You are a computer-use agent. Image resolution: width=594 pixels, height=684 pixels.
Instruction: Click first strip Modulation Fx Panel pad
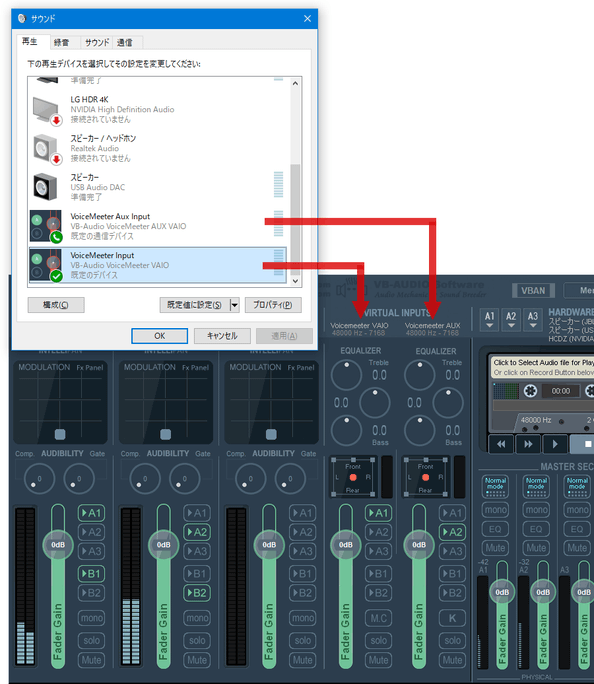tap(60, 402)
